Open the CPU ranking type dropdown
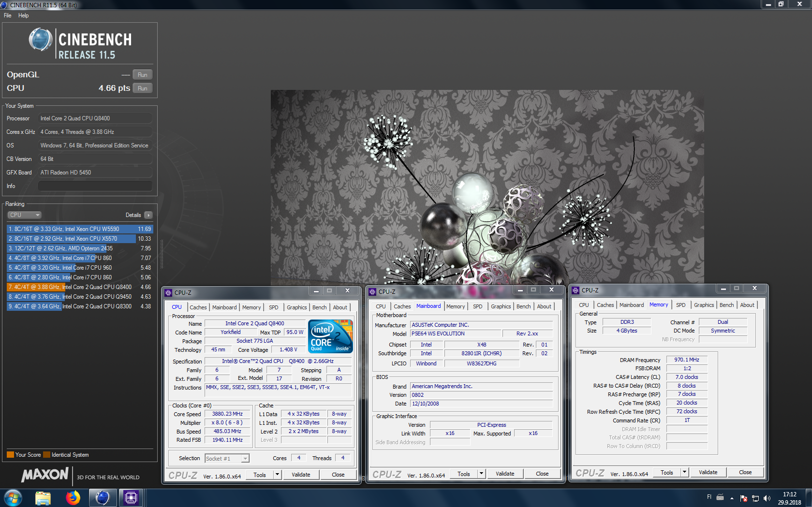The width and height of the screenshot is (812, 507). coord(24,215)
